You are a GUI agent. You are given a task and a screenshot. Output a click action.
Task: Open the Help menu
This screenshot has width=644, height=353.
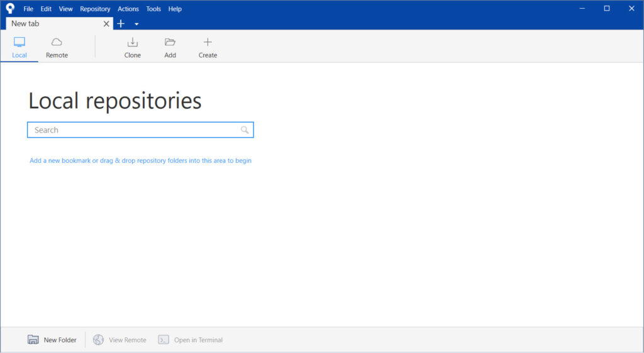click(175, 9)
